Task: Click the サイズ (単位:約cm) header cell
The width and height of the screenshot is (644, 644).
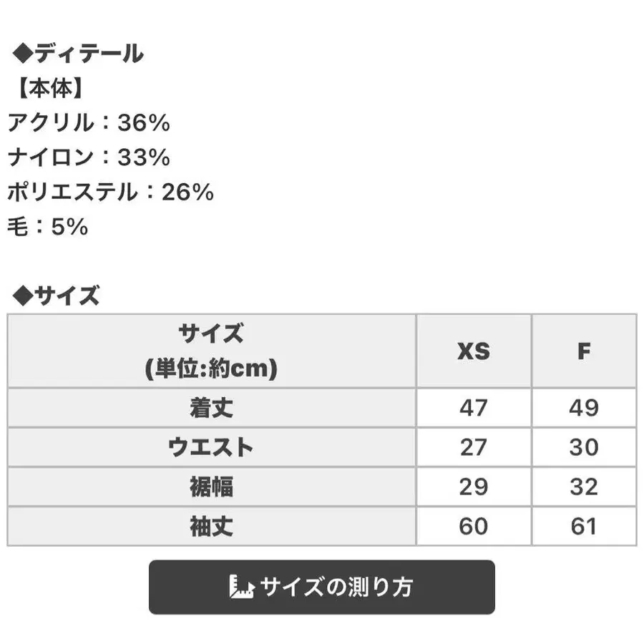Action: tap(211, 351)
